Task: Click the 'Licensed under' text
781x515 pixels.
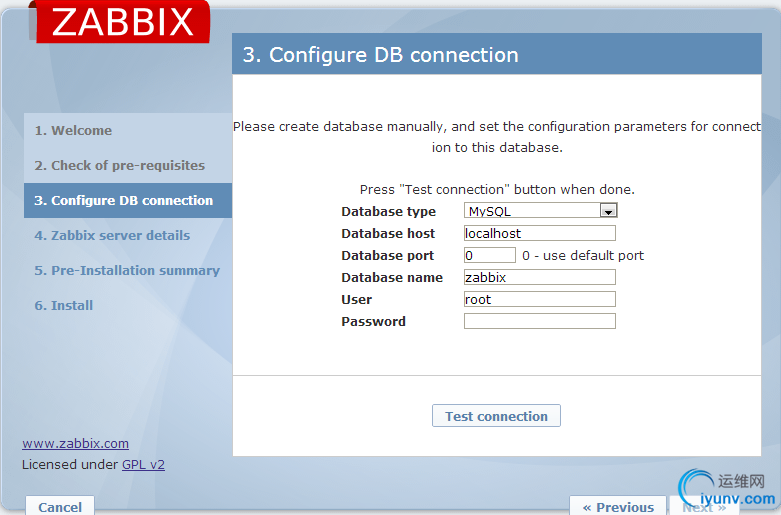Action: [x=70, y=464]
